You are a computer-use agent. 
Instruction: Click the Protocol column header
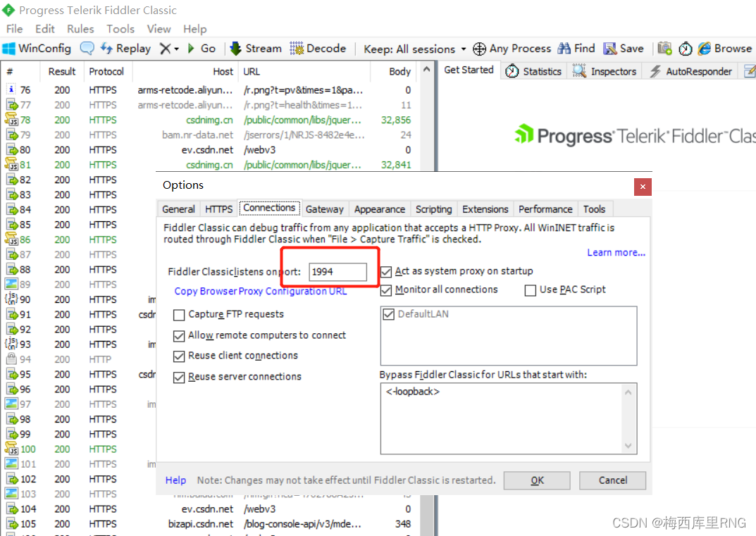point(107,72)
